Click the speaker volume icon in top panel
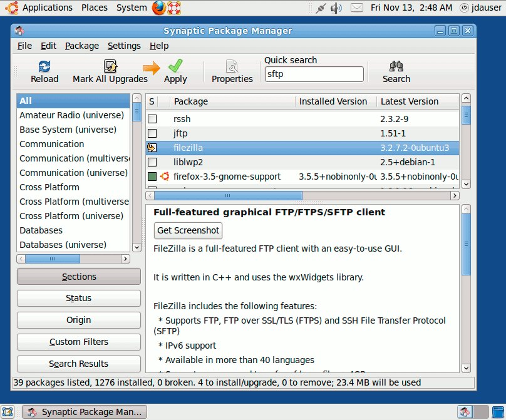This screenshot has width=506, height=420. (x=338, y=8)
